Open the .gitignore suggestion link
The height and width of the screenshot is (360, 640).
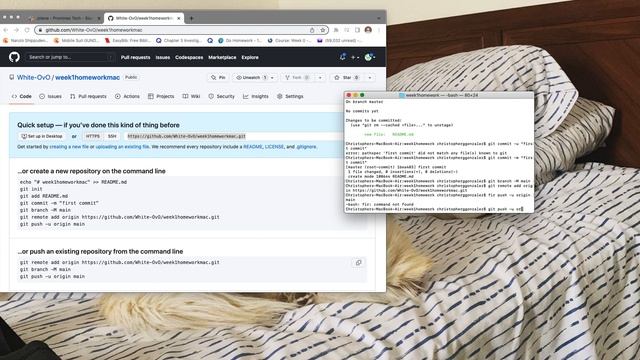click(306, 147)
